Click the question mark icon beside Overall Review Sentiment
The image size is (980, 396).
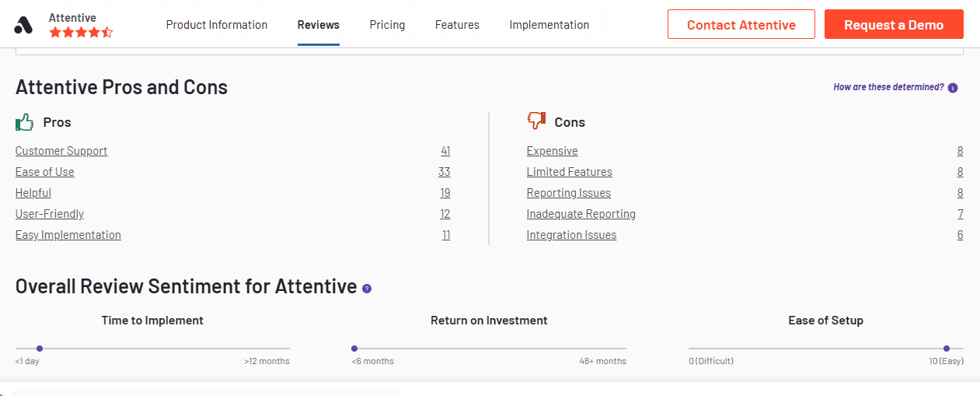point(367,289)
